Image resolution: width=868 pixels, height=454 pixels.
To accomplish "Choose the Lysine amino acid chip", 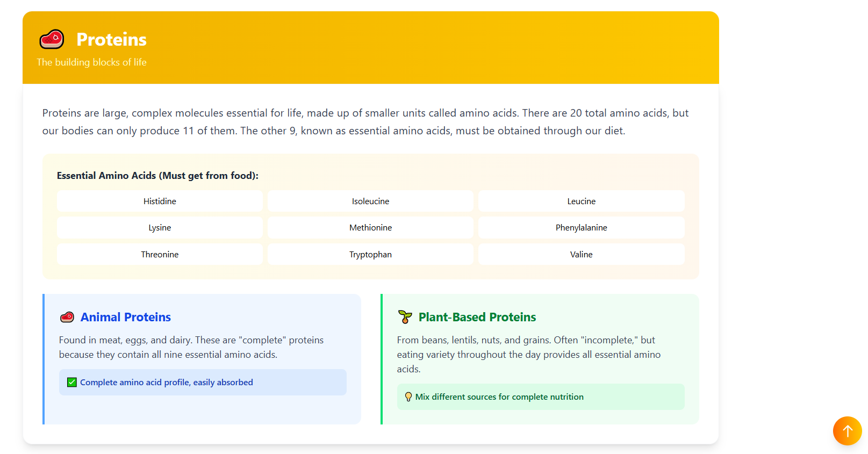I will click(x=160, y=228).
